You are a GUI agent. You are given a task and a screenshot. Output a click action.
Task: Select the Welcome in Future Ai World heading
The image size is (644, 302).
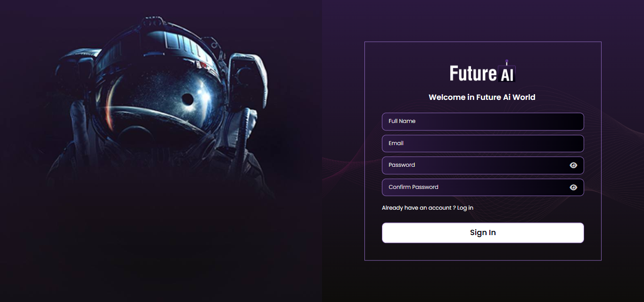point(481,97)
